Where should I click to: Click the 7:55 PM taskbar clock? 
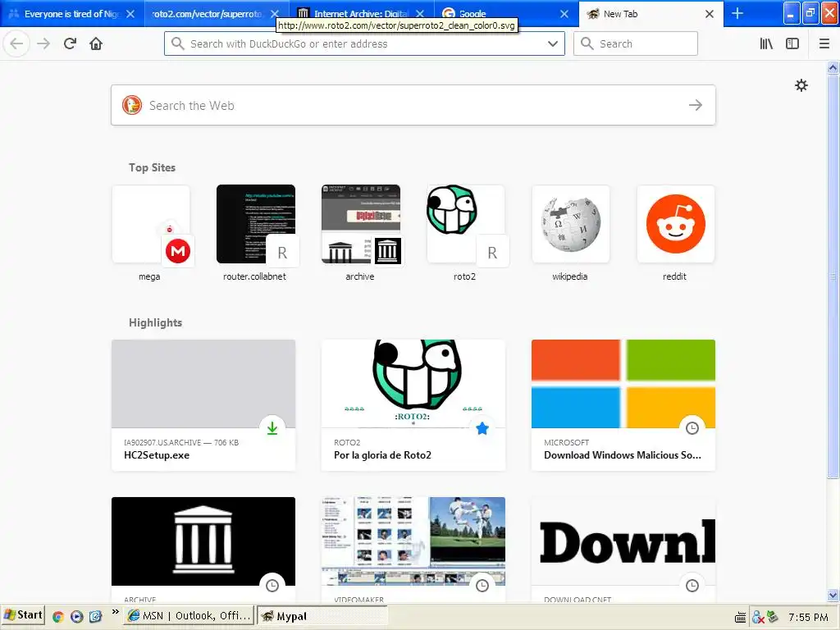808,617
